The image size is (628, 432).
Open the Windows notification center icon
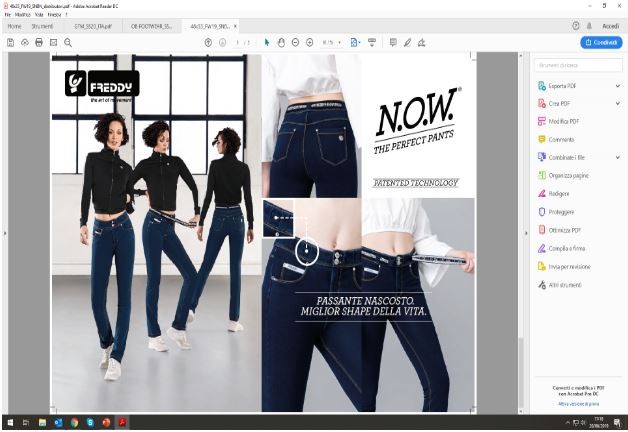(617, 422)
